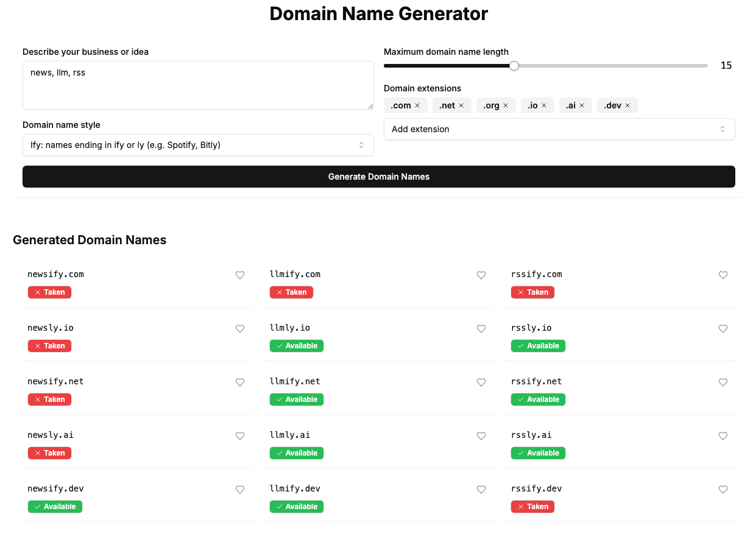
Task: Favorite newsify.com with the heart icon
Action: pyautogui.click(x=240, y=275)
